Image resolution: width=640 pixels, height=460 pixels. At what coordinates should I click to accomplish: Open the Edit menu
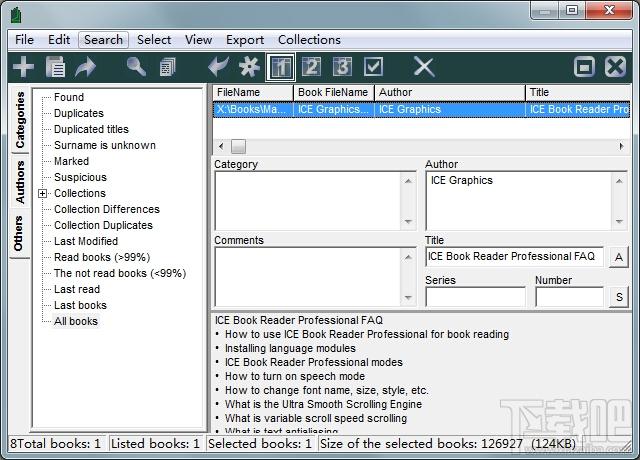pos(59,40)
